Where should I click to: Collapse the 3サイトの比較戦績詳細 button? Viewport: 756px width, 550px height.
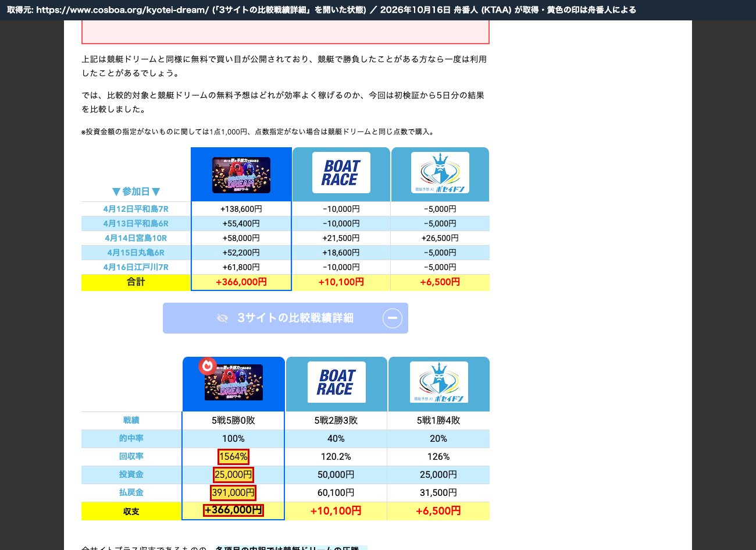pyautogui.click(x=286, y=318)
